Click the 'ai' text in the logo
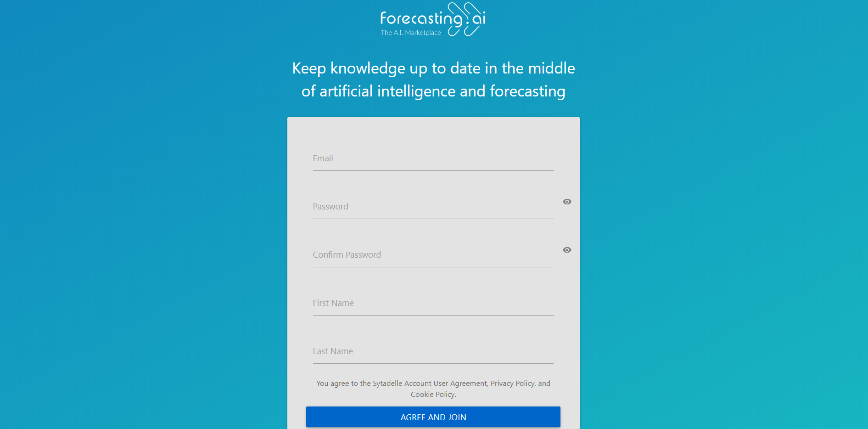The height and width of the screenshot is (429, 868). pos(479,18)
